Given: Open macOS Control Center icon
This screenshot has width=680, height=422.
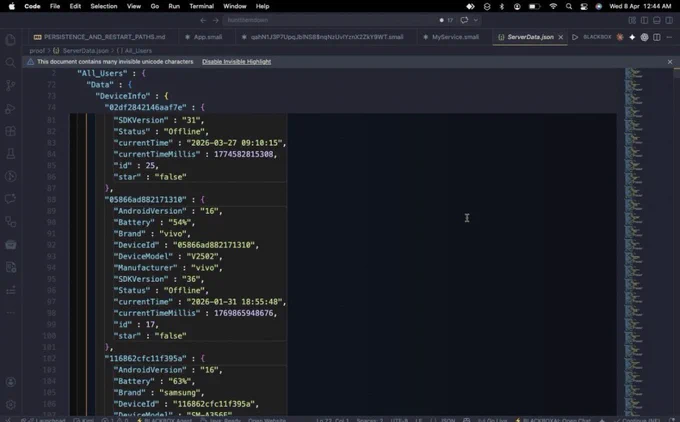Looking at the screenshot, I should tap(584, 6).
